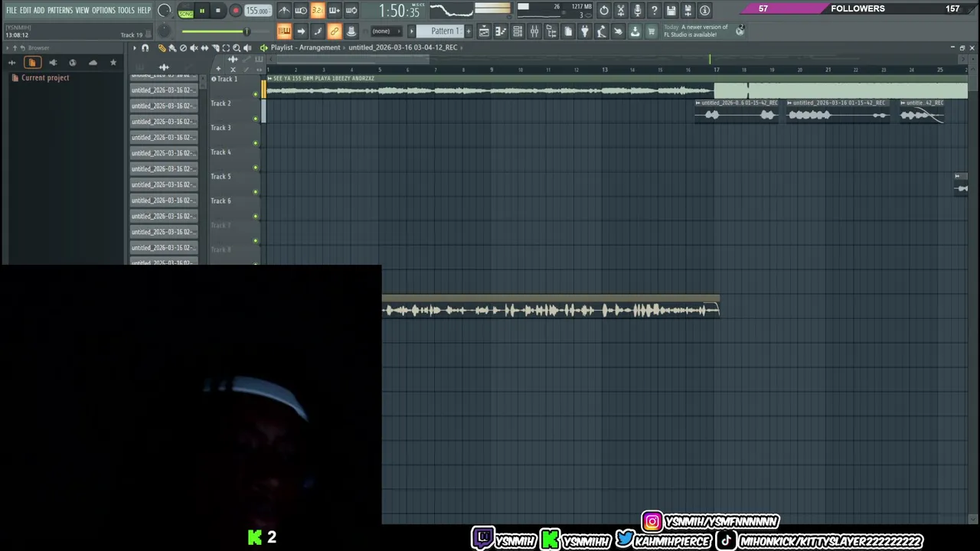Toggle wait-for-input before recording

coord(301,11)
